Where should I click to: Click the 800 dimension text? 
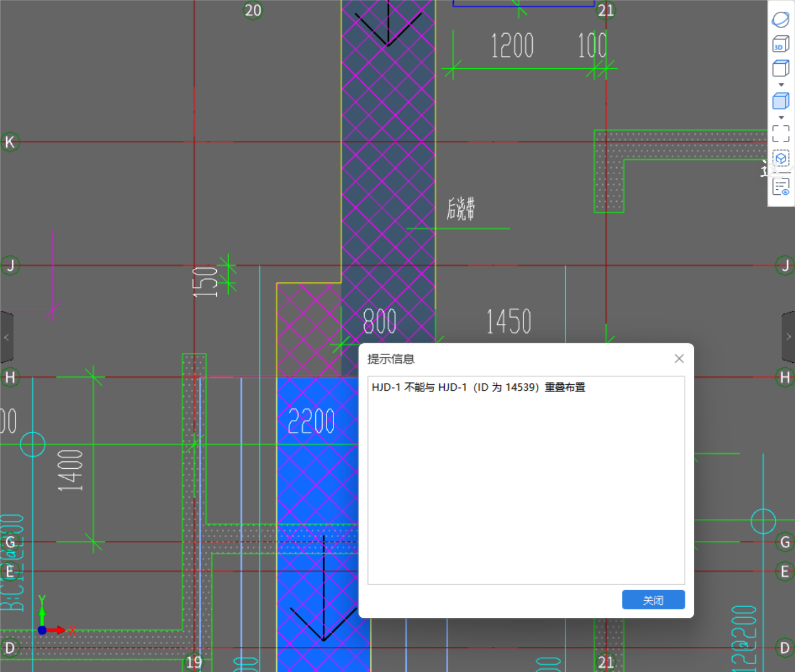pos(380,321)
